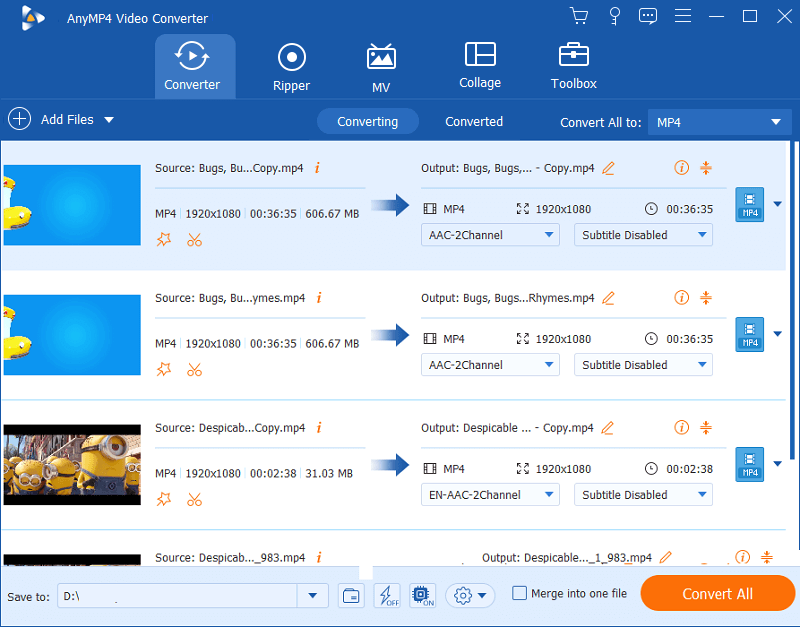Show the Converting list

tap(367, 121)
